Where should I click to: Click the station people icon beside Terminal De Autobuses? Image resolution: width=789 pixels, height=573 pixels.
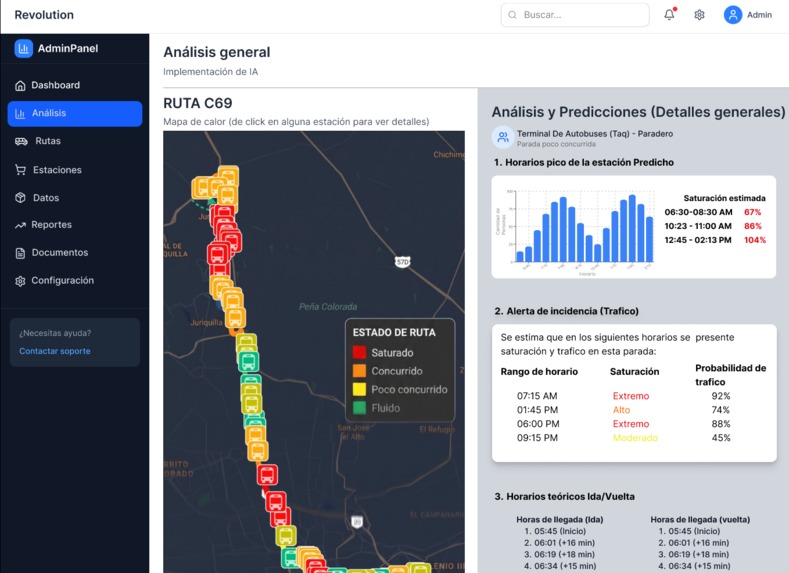tap(503, 137)
